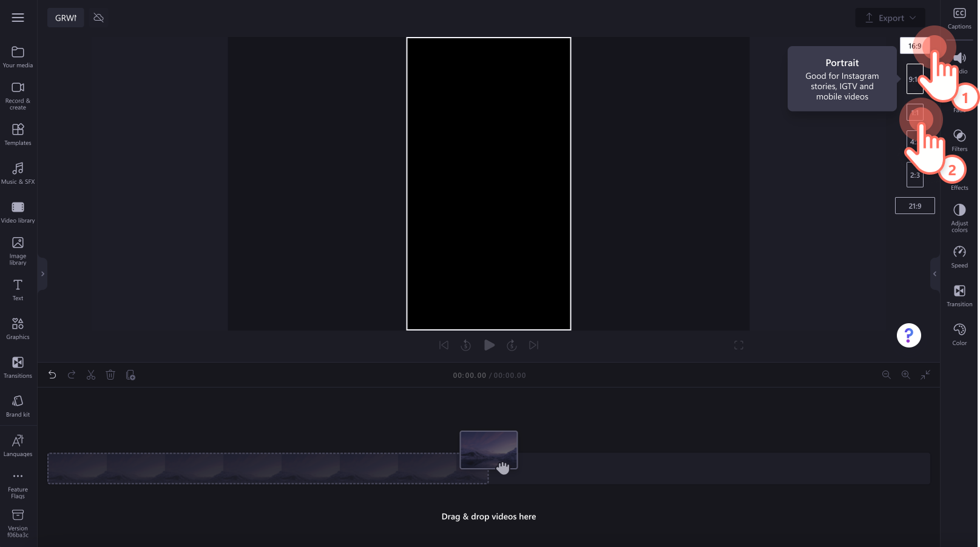
Task: Skip to the end of the video
Action: click(534, 345)
